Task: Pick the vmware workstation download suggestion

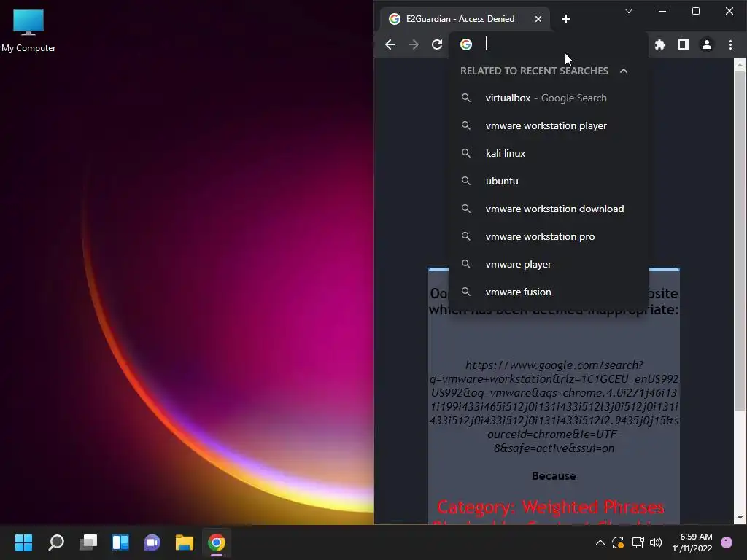Action: tap(549, 209)
